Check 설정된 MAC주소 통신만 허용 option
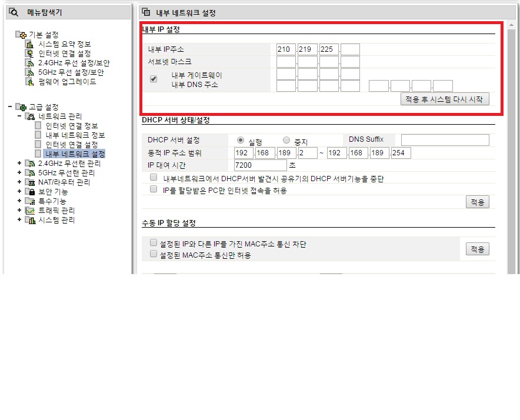 pyautogui.click(x=153, y=254)
